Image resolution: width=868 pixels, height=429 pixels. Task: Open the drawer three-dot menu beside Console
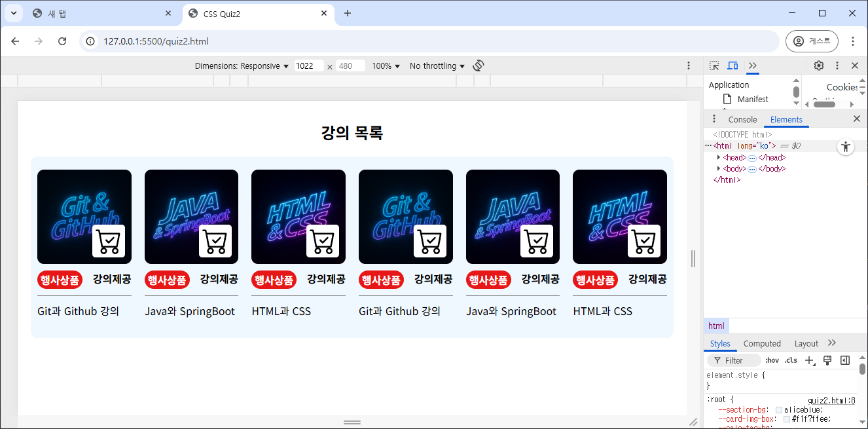(x=714, y=119)
